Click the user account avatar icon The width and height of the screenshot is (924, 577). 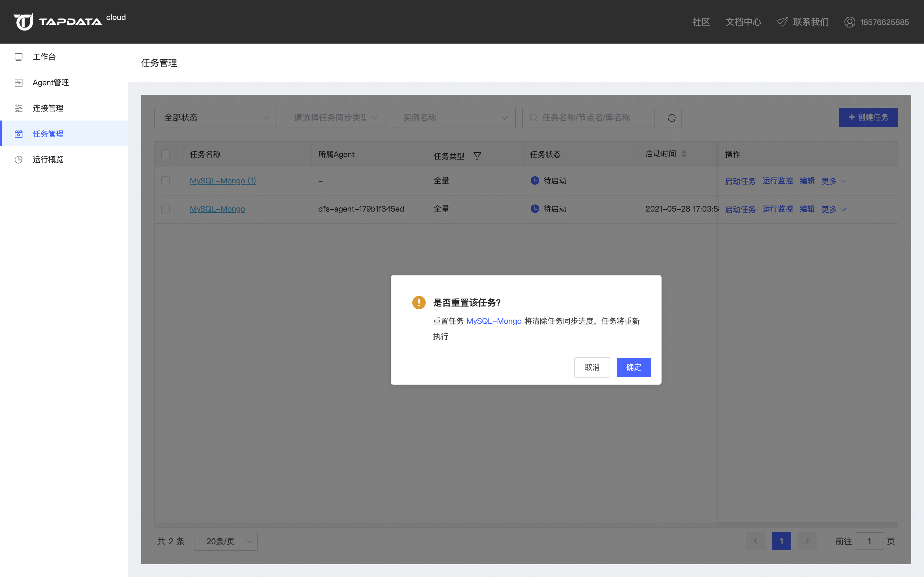coord(850,22)
